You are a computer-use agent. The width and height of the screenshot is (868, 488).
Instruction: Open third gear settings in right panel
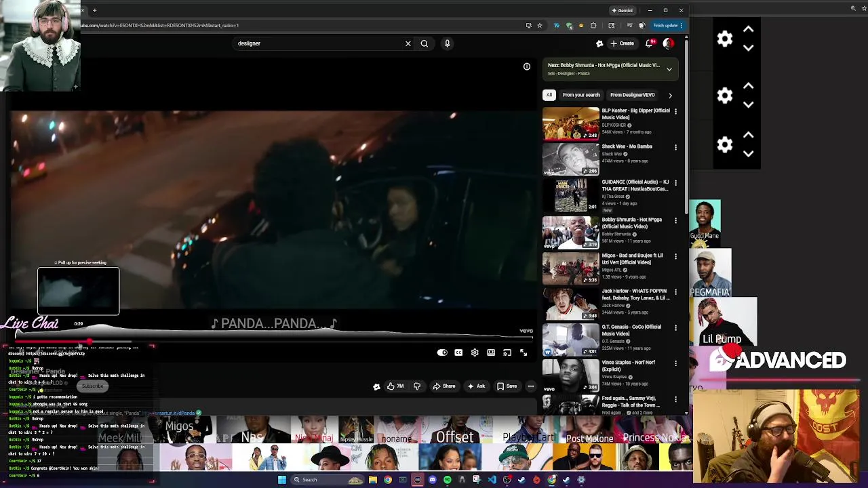(x=725, y=144)
